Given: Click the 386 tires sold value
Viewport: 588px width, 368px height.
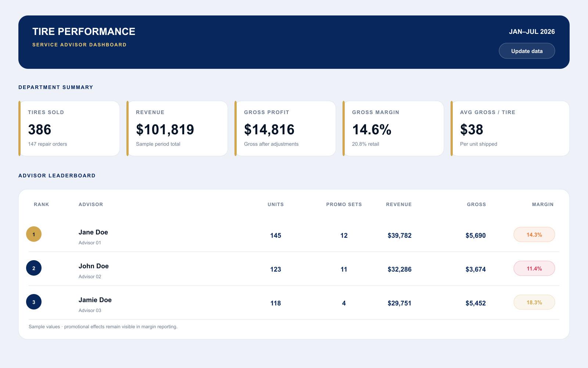Looking at the screenshot, I should pos(40,130).
